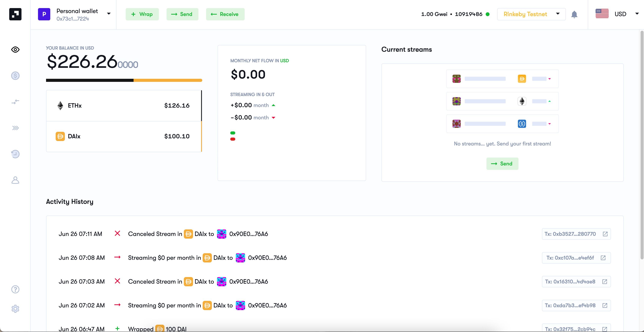
Task: Open the dollar coin tokens sidebar icon
Action: click(x=15, y=76)
